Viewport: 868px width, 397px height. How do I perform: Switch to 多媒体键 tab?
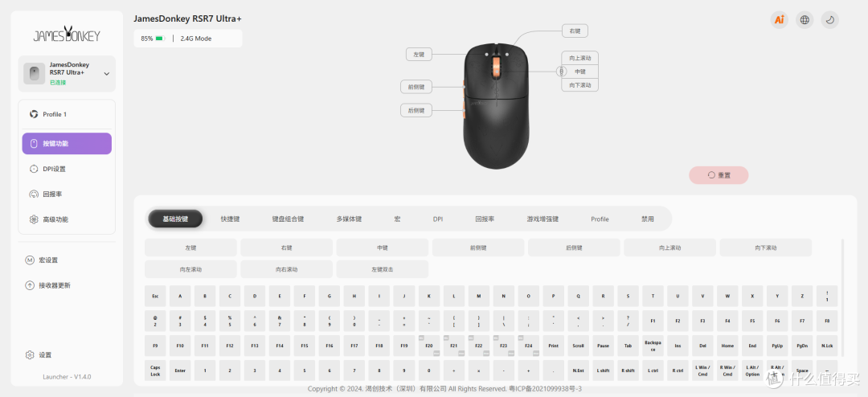click(349, 219)
